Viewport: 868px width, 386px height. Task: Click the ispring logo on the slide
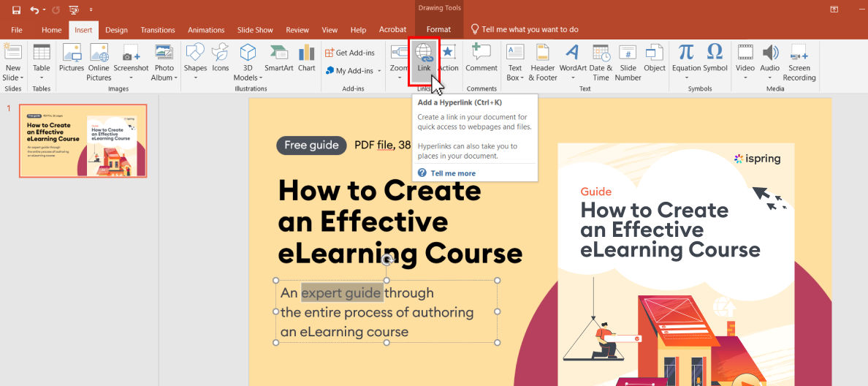(x=757, y=159)
